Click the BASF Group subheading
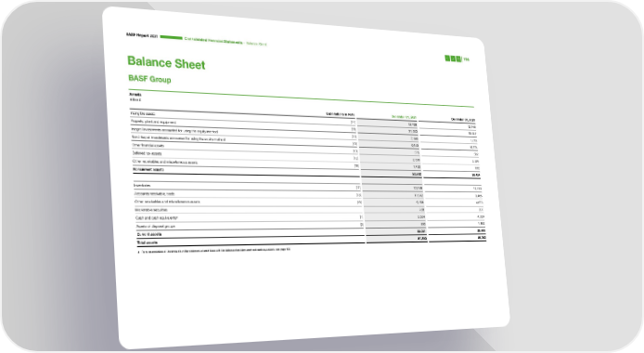This screenshot has width=644, height=353. 149,78
